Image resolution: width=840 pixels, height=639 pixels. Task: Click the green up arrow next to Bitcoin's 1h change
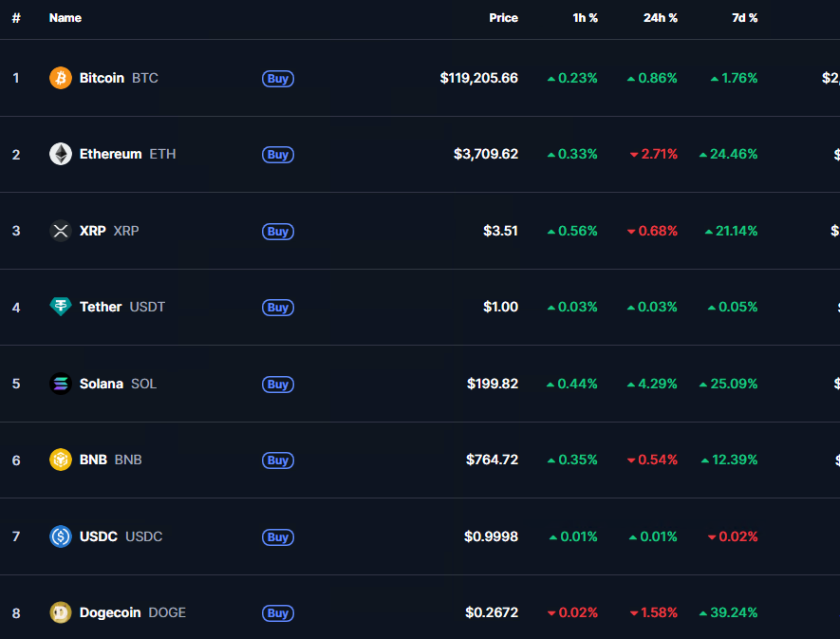pyautogui.click(x=551, y=78)
